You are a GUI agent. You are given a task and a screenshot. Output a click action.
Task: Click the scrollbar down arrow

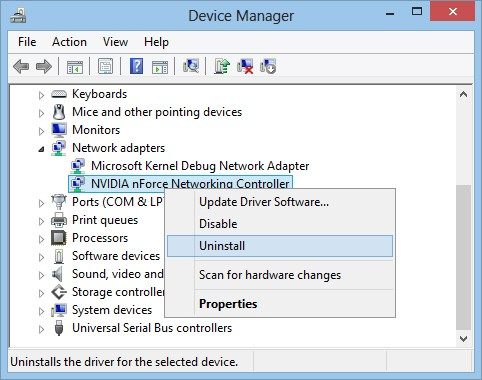463,339
